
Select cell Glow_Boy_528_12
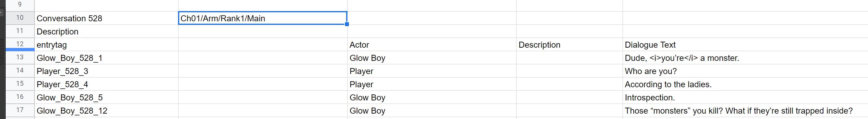(106, 110)
